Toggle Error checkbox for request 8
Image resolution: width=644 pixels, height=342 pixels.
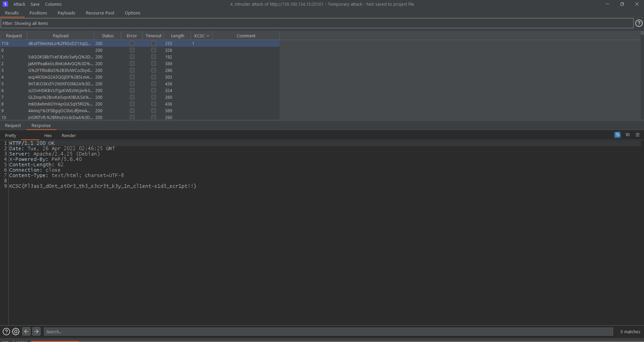point(132,104)
